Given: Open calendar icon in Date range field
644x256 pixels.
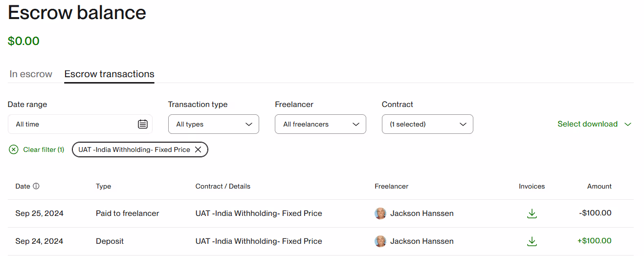Looking at the screenshot, I should 142,124.
